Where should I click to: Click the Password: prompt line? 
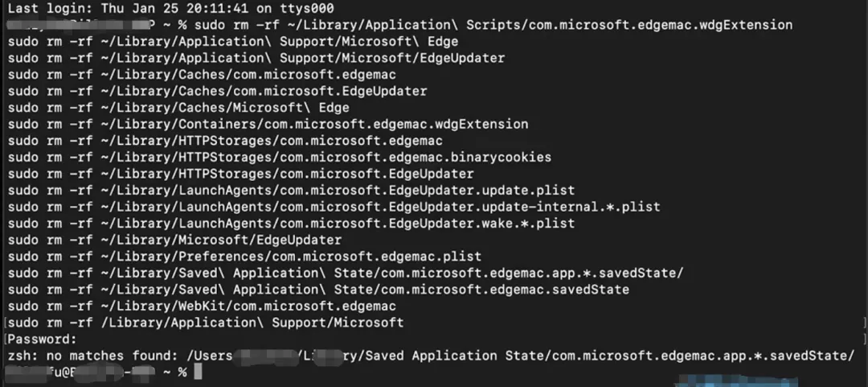click(x=42, y=339)
